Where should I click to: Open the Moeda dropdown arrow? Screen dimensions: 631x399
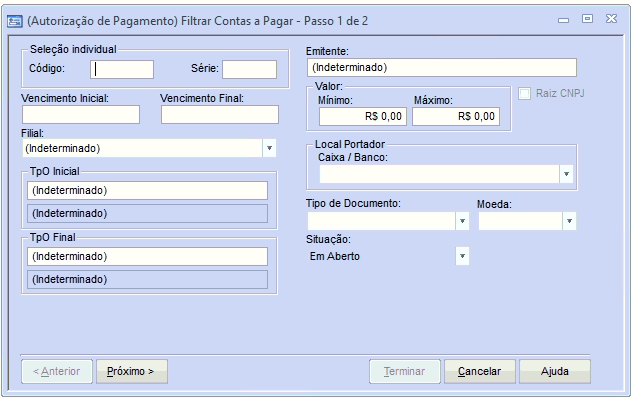pos(569,221)
